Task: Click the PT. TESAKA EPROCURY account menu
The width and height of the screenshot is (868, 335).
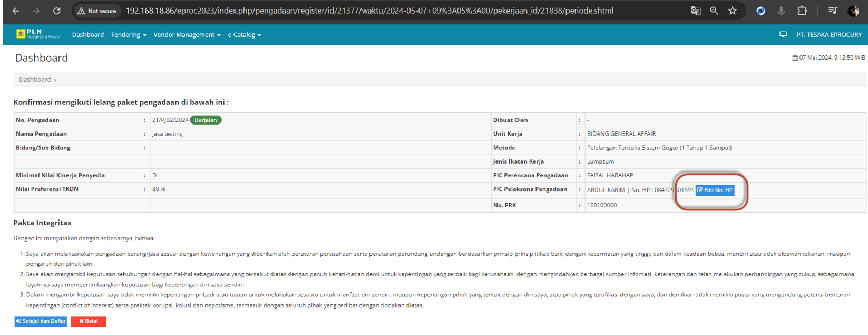Action: coord(828,35)
